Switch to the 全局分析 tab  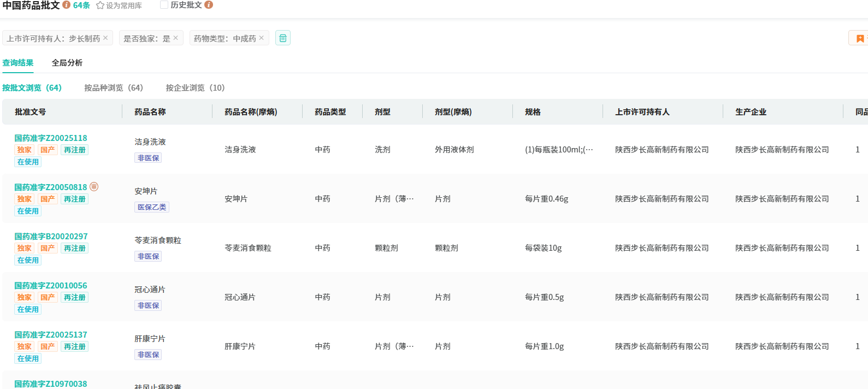tap(67, 63)
